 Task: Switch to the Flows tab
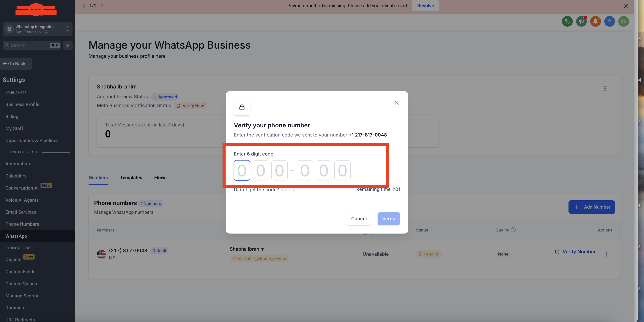pyautogui.click(x=160, y=178)
